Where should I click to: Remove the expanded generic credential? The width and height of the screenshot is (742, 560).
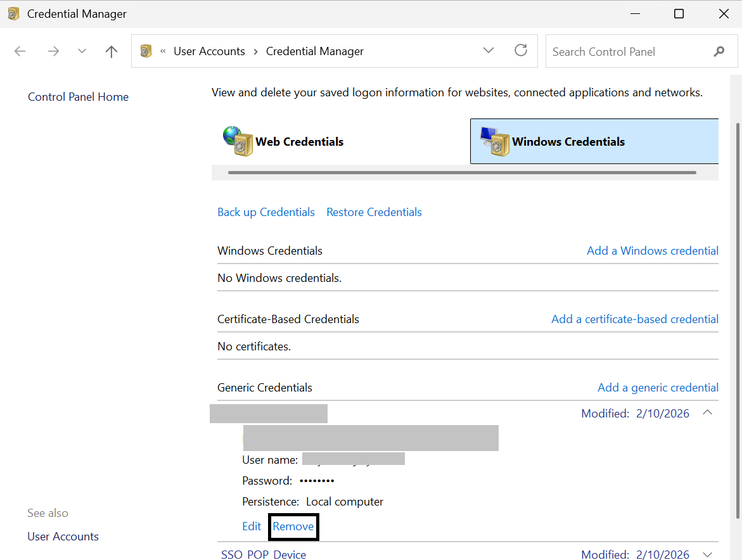pos(293,526)
